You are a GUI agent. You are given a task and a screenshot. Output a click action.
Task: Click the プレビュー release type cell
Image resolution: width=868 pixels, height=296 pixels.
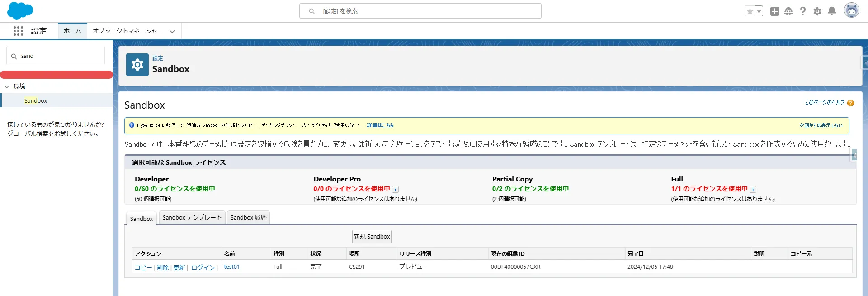click(414, 267)
